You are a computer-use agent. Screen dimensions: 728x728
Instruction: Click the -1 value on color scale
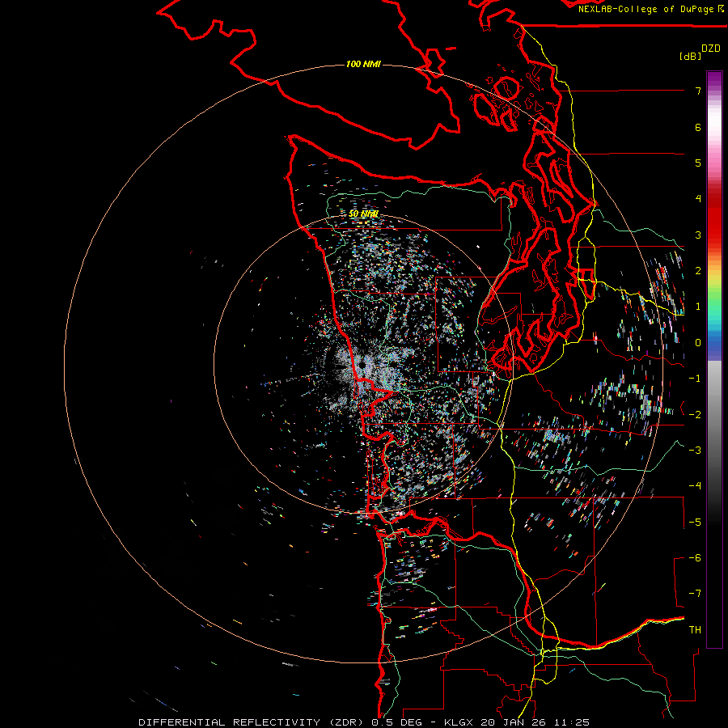click(695, 379)
